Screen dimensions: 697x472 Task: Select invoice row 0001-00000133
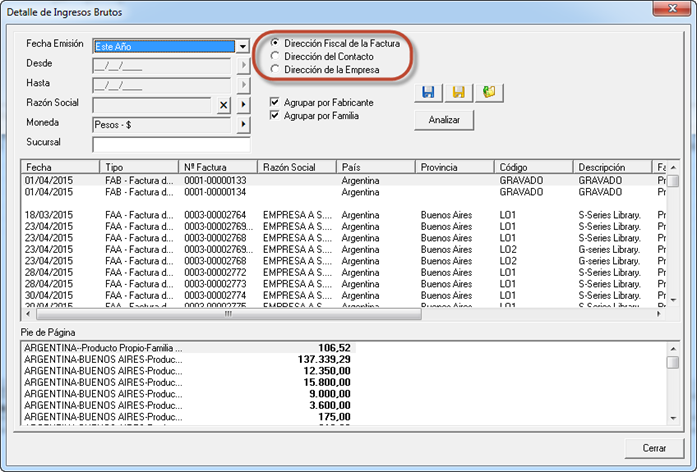(344, 180)
